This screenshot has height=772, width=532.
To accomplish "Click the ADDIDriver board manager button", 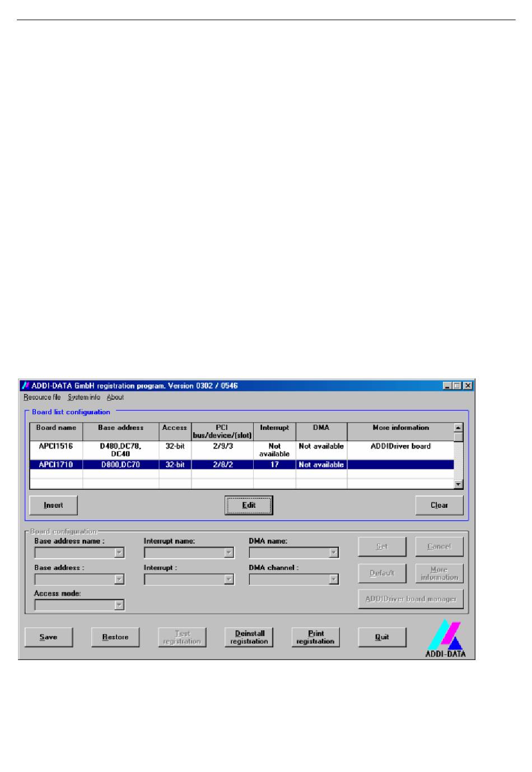I will pyautogui.click(x=410, y=599).
